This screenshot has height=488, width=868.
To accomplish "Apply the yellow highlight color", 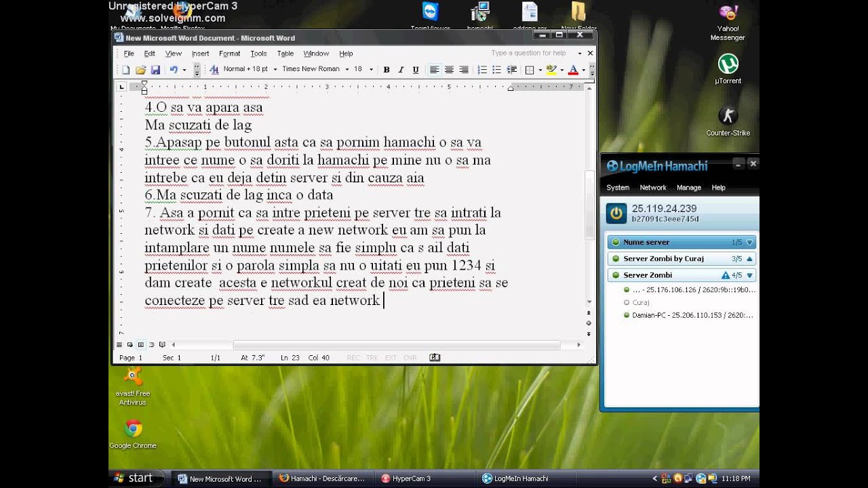I will pos(551,70).
